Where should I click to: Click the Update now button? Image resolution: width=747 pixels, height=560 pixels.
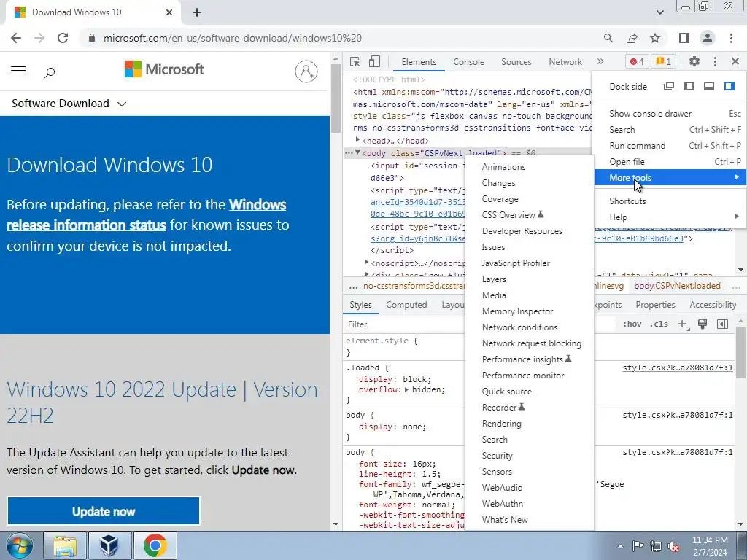coord(104,511)
